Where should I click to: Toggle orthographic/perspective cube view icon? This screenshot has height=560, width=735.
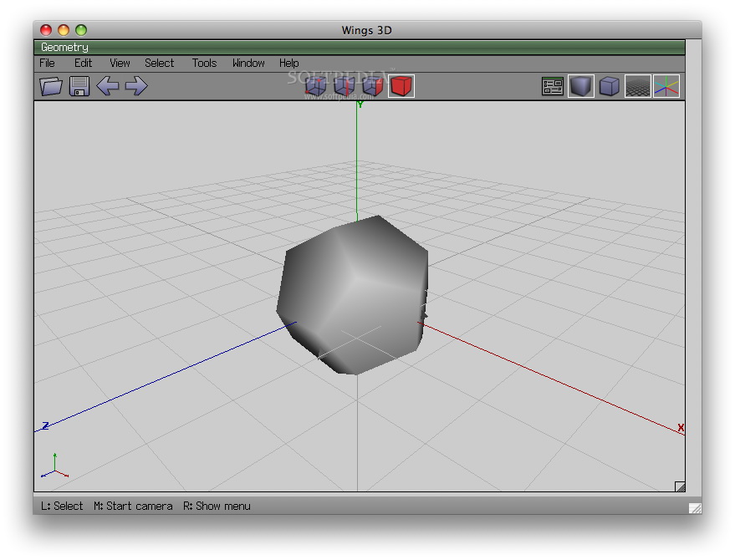[x=610, y=86]
